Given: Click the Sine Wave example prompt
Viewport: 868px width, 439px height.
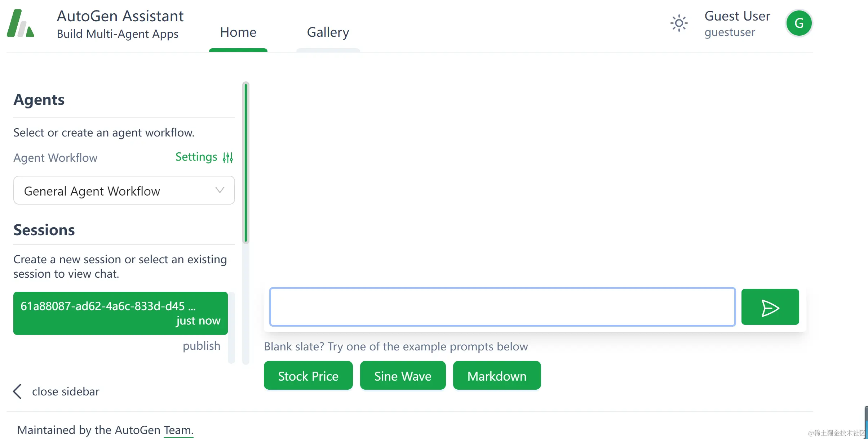Looking at the screenshot, I should (402, 376).
